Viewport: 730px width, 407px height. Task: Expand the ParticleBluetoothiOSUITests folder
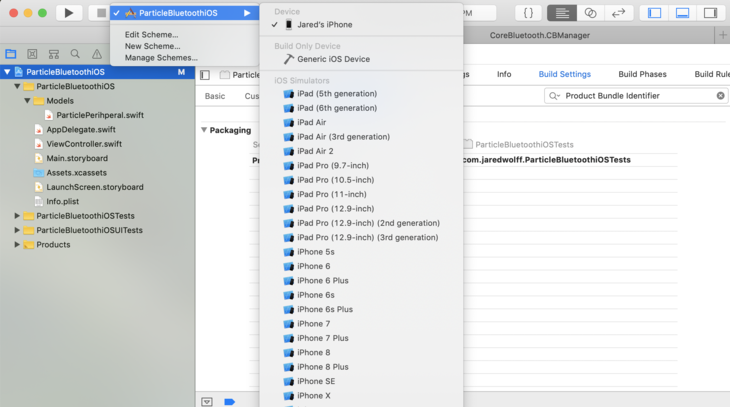(17, 230)
